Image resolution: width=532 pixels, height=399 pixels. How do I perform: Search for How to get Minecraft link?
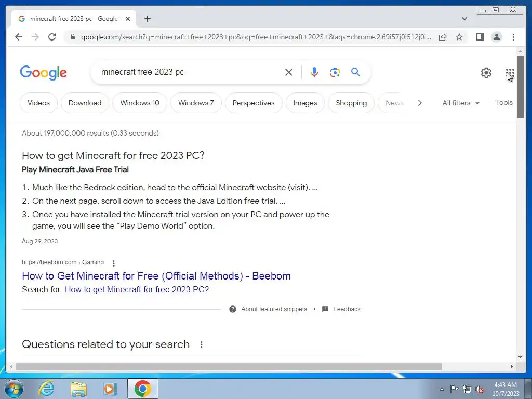(x=137, y=289)
